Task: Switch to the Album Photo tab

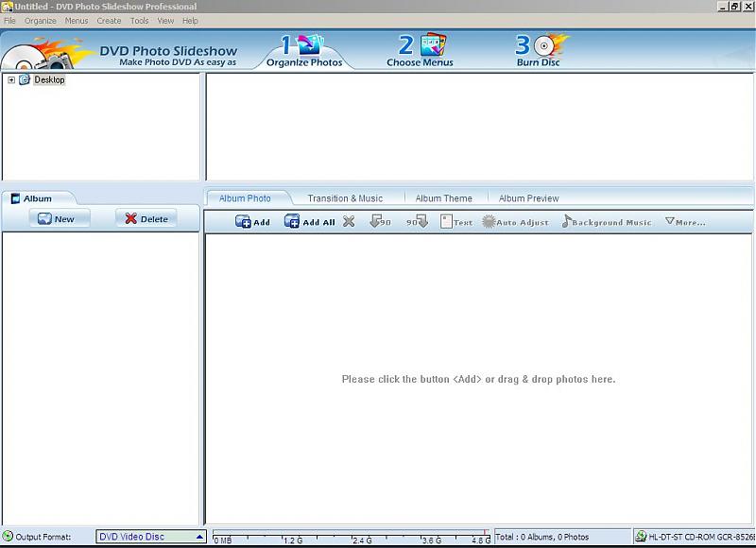Action: point(245,198)
